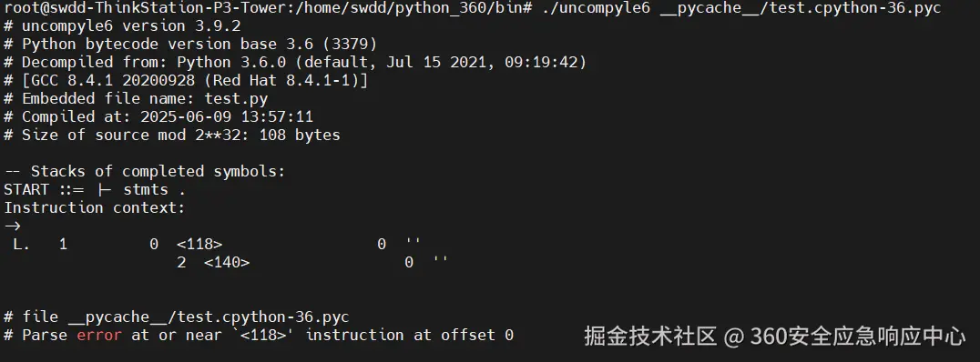Click the red error word
The width and height of the screenshot is (980, 362).
pyautogui.click(x=98, y=335)
